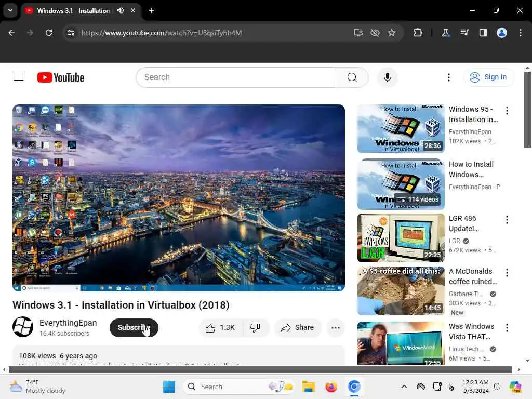Open the YouTube guide hamburger menu
This screenshot has height=399, width=532.
click(x=19, y=77)
